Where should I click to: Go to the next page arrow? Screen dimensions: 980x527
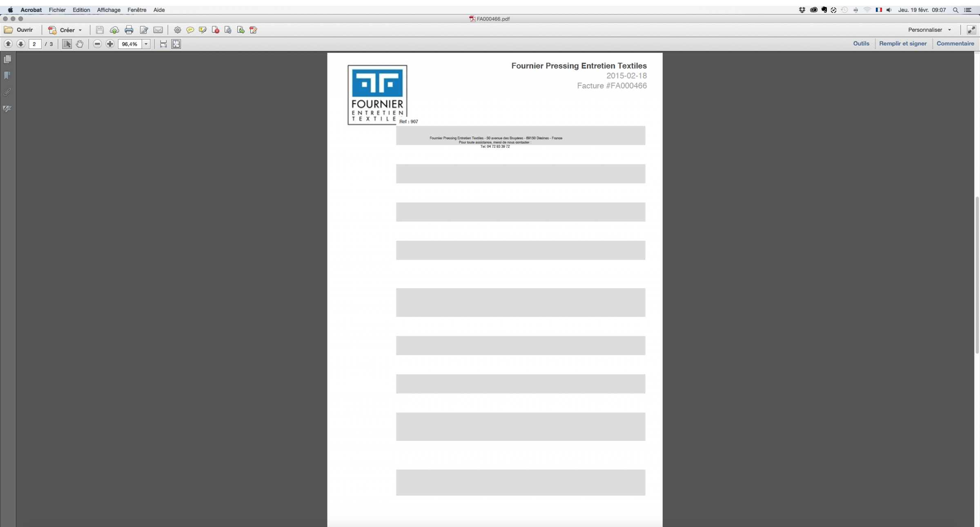20,44
